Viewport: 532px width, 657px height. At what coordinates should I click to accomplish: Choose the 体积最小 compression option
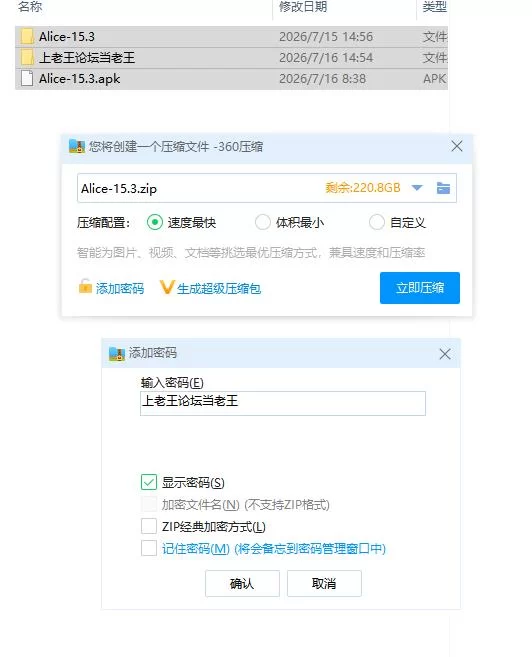[263, 222]
